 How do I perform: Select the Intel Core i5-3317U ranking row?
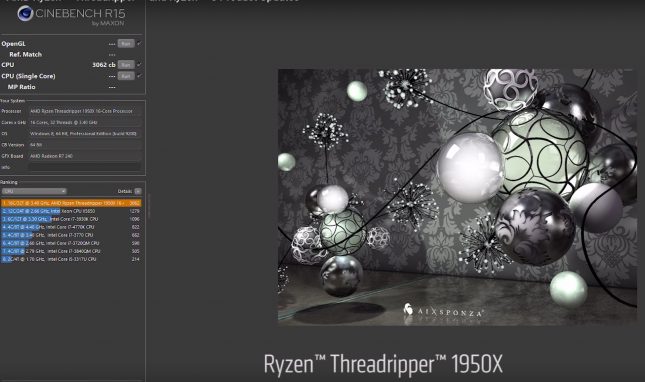click(x=71, y=259)
